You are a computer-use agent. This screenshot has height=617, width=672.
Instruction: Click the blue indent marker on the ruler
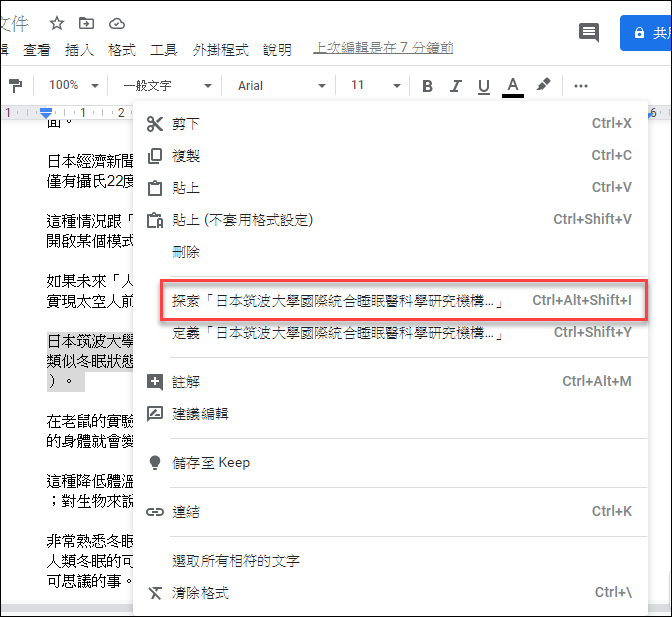tap(46, 113)
